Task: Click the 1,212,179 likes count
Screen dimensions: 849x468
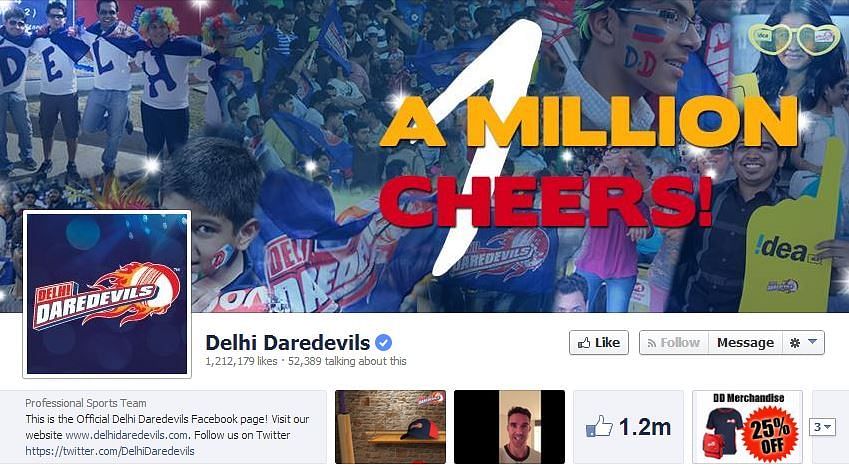Action: pos(241,361)
